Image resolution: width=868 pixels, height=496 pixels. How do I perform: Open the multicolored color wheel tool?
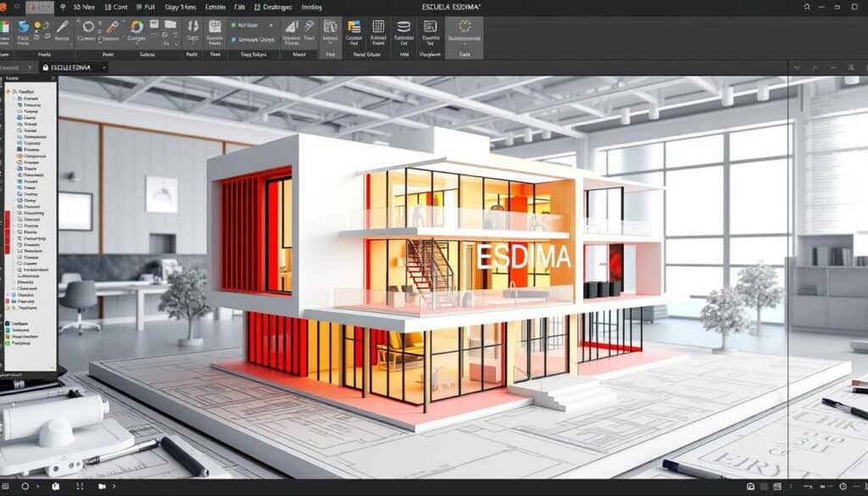point(136,27)
